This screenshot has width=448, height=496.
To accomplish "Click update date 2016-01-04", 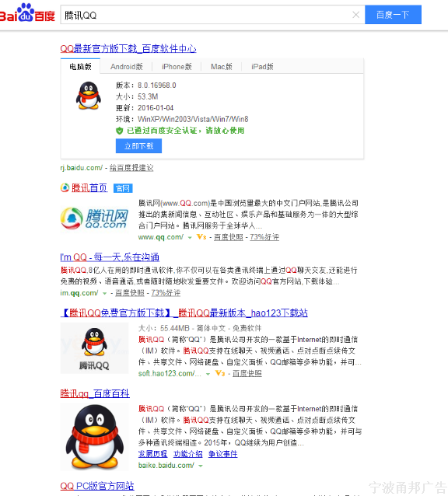I will [156, 108].
